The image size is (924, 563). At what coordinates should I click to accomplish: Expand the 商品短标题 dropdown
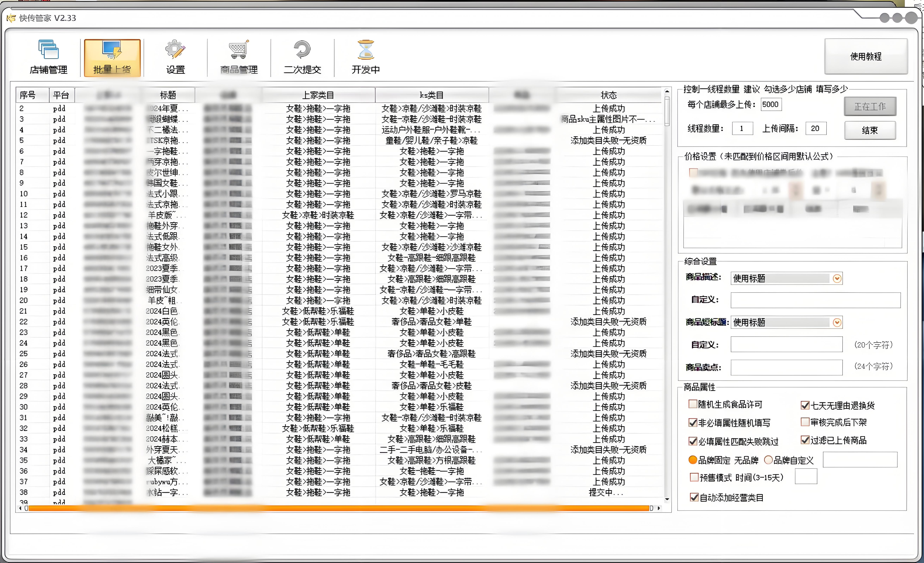point(837,323)
